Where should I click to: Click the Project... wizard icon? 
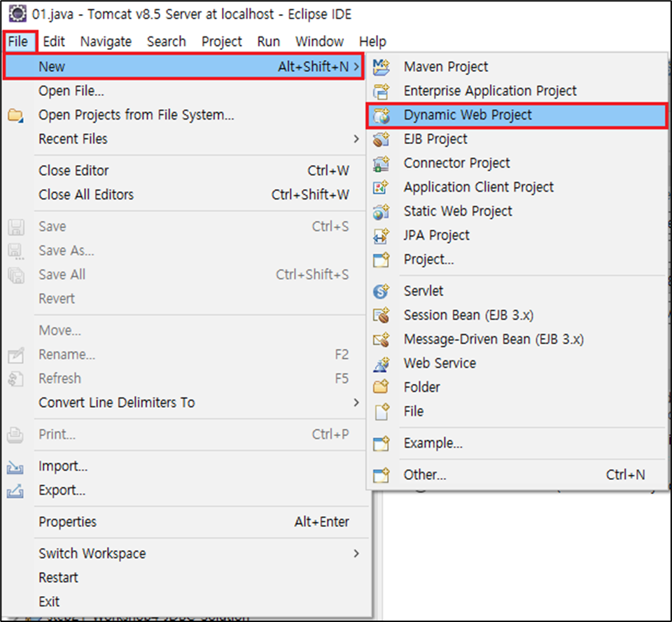point(381,260)
